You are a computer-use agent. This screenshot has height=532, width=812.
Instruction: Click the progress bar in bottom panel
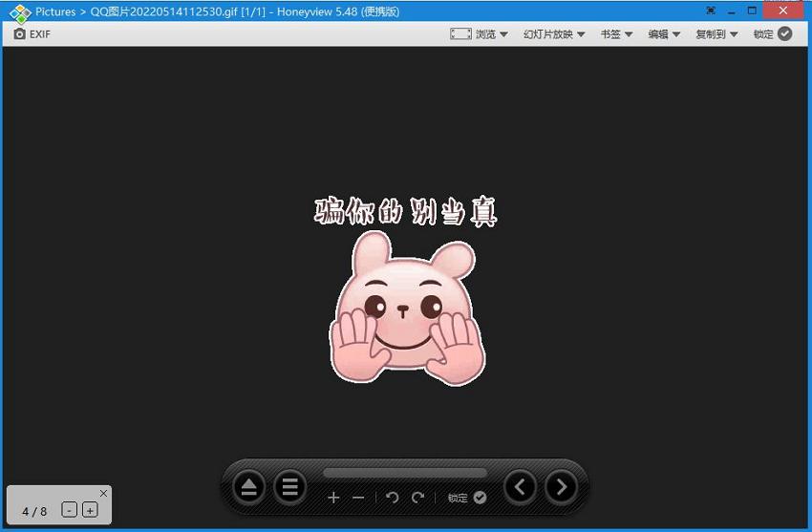[404, 473]
